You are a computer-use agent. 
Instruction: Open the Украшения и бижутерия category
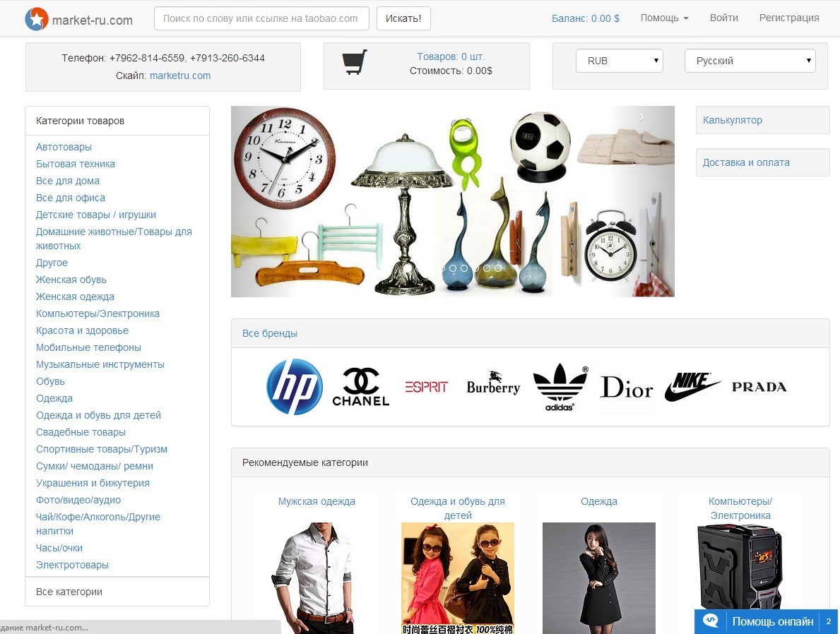(x=93, y=483)
